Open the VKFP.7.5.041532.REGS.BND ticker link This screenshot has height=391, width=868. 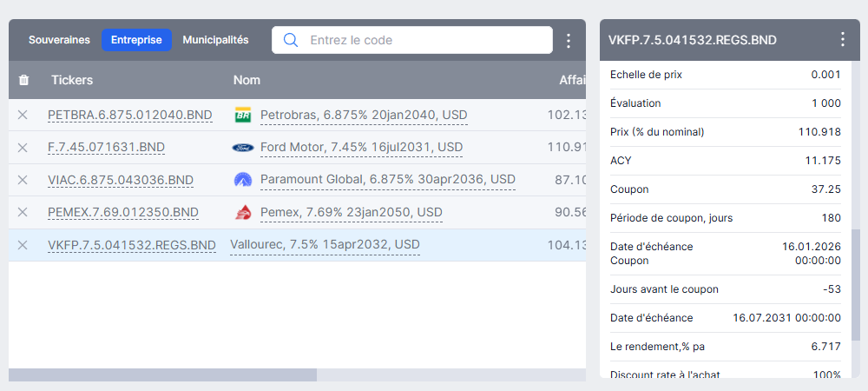pyautogui.click(x=132, y=245)
